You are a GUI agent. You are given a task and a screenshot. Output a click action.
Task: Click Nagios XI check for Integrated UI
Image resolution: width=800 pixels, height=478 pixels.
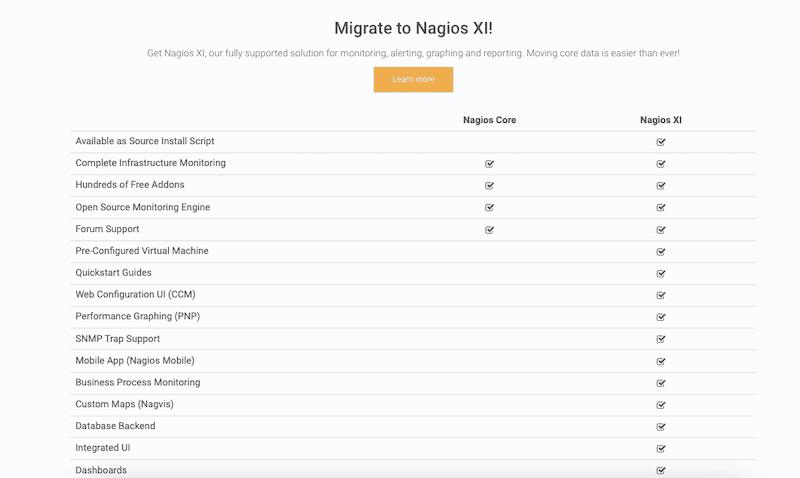click(x=661, y=449)
